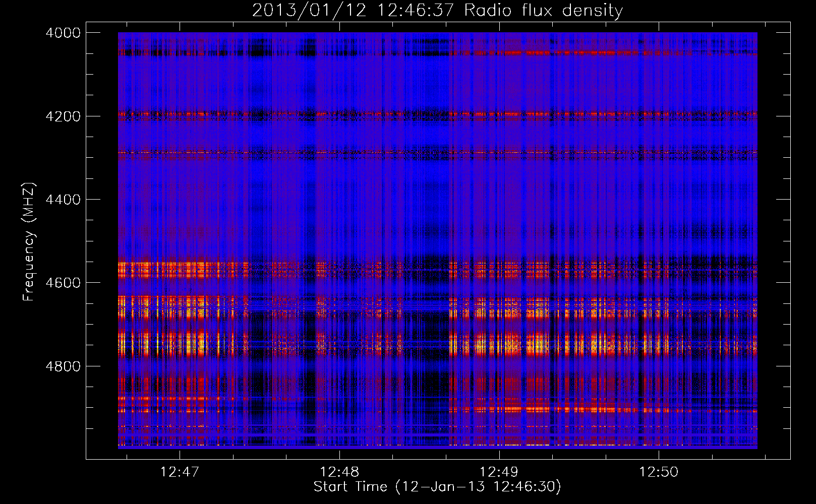Select the 4600 frequency tick label
Viewport: 816px width, 504px height.
[63, 283]
